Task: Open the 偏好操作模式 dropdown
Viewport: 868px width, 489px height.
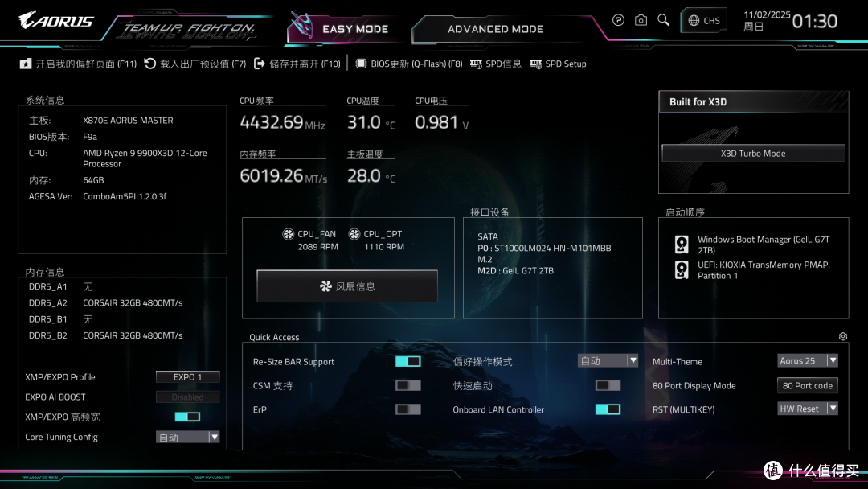Action: (x=608, y=360)
